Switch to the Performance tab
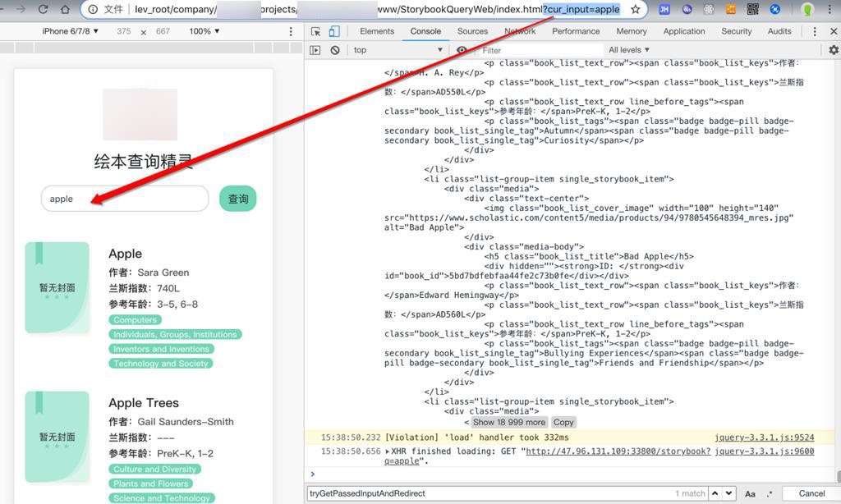The image size is (841, 504). coord(576,32)
